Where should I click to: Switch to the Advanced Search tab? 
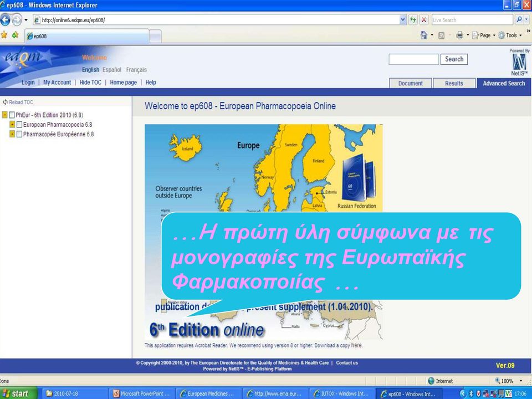504,83
